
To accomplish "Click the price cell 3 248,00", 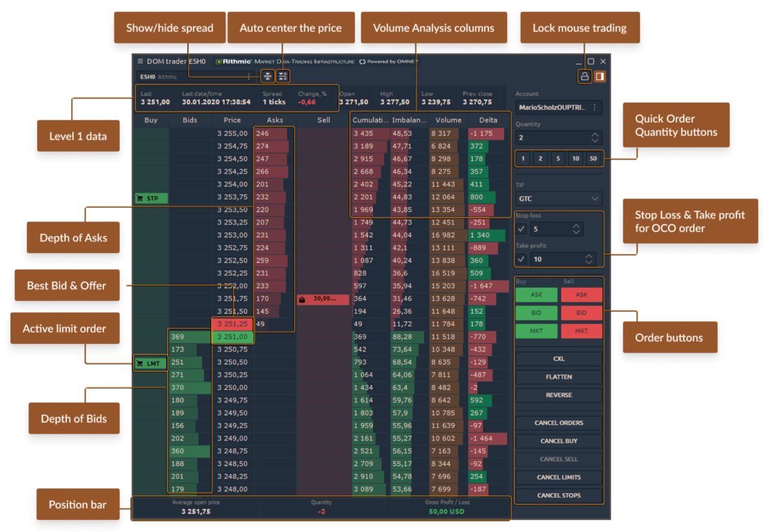I will (233, 489).
